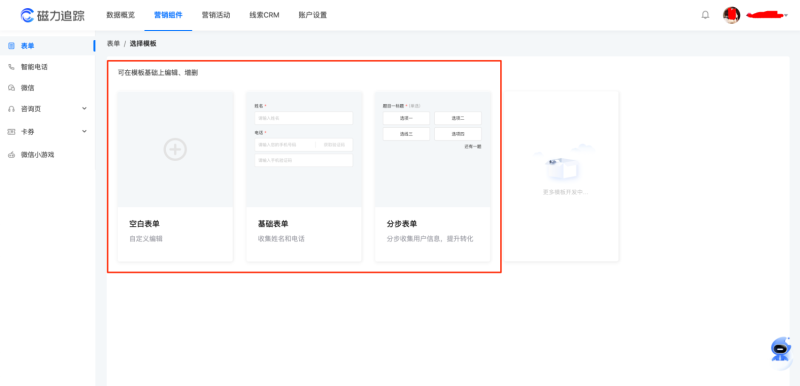Screen dimensions: 800x386
Task: Expand the 卡券 submenu chevron
Action: tap(84, 132)
